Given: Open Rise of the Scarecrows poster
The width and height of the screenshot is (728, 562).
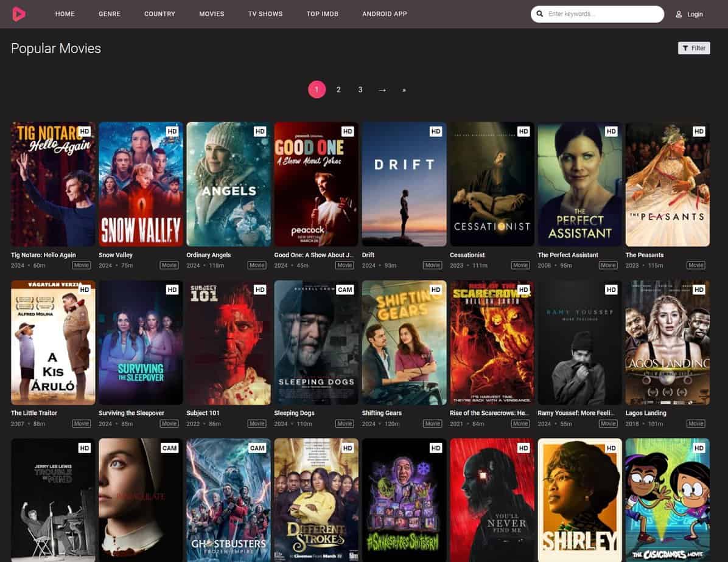Looking at the screenshot, I should click(x=492, y=342).
